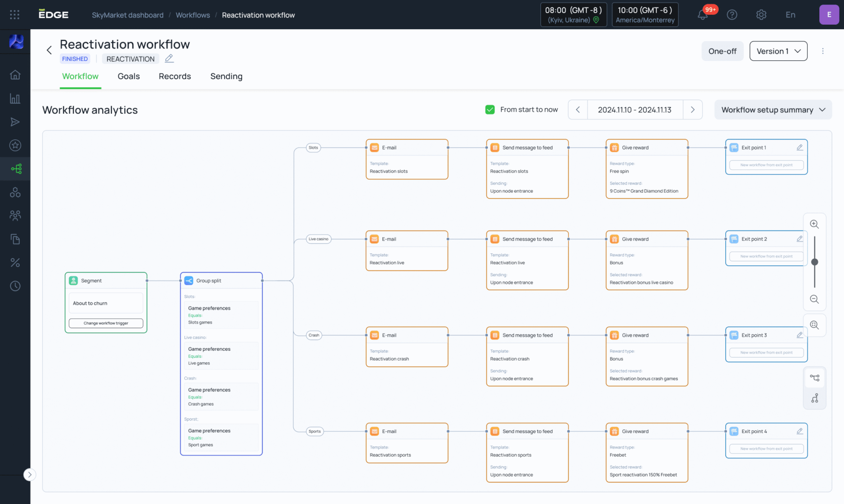Select the Campaigns paper-plane sidebar icon
Screen dimensions: 844x504
tap(15, 122)
